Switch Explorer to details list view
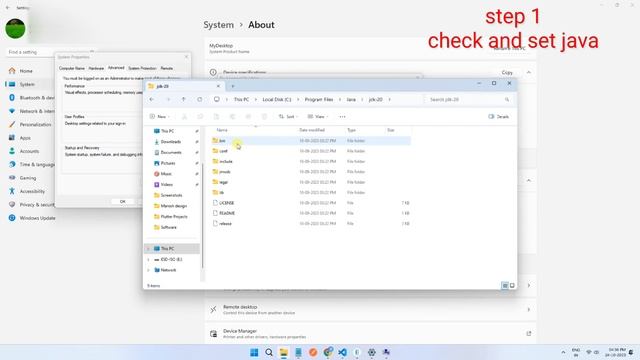The image size is (640, 360). (x=505, y=286)
